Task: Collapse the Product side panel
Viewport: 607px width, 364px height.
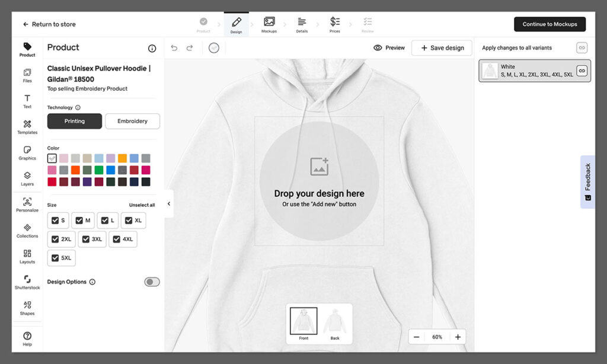Action: (168, 204)
